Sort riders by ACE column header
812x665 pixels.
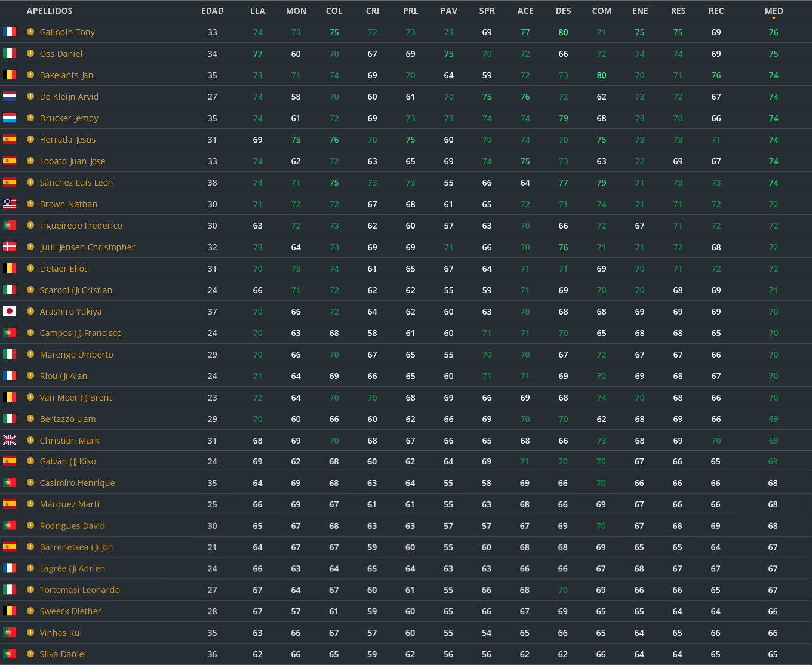point(525,11)
